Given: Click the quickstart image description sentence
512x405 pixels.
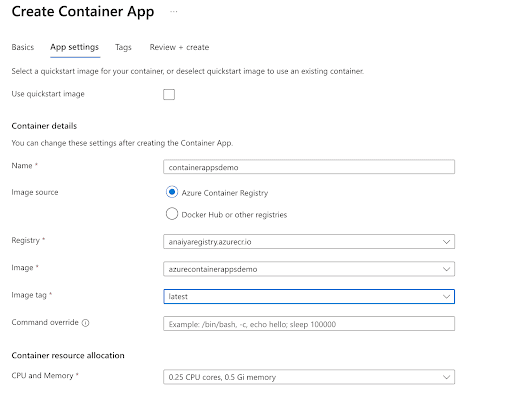Looking at the screenshot, I should tap(188, 71).
